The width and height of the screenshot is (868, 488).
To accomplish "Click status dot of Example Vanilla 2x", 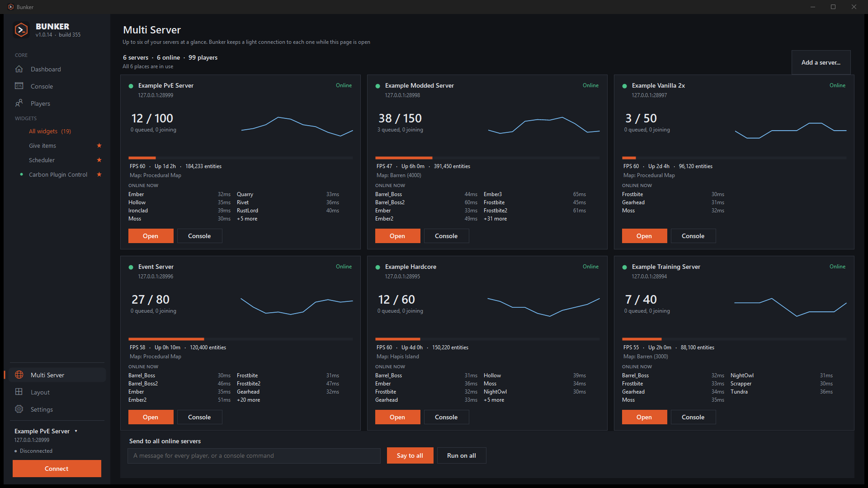I will pyautogui.click(x=625, y=86).
